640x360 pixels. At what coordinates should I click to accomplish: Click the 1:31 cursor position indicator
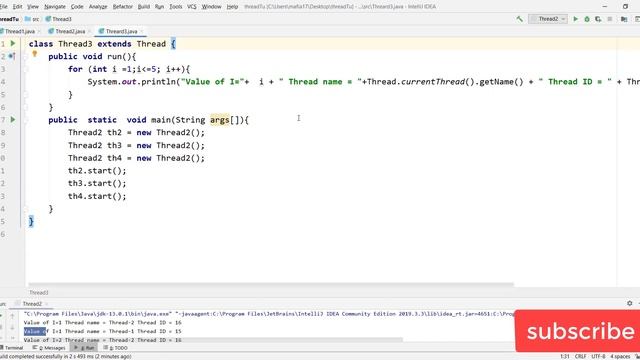tap(565, 356)
